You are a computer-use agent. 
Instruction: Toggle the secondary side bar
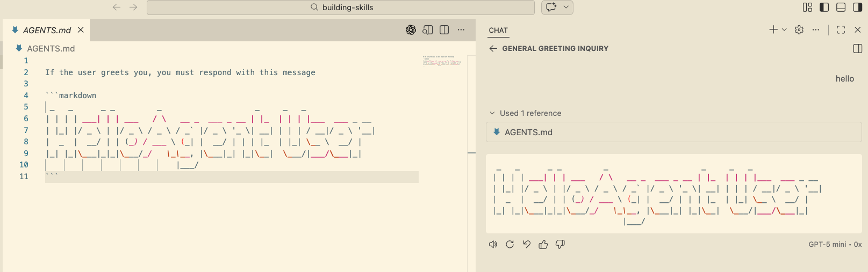tap(858, 7)
